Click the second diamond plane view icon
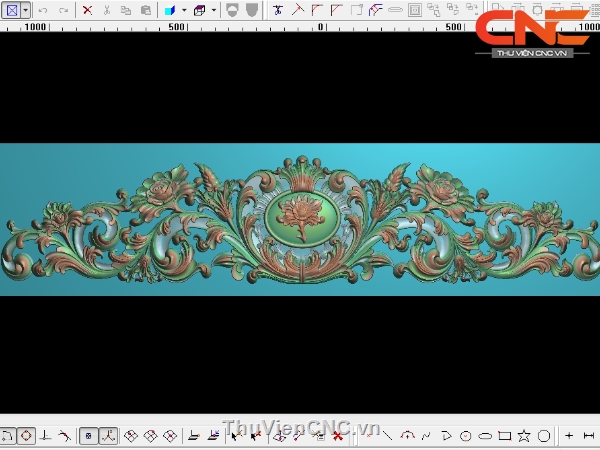600x450 pixels. [x=150, y=436]
